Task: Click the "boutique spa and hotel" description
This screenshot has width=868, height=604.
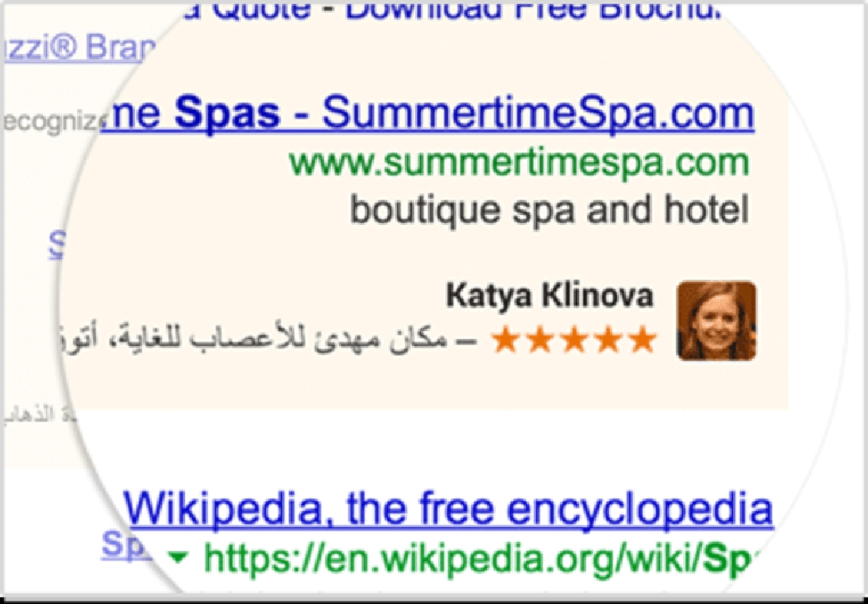Action: (549, 210)
